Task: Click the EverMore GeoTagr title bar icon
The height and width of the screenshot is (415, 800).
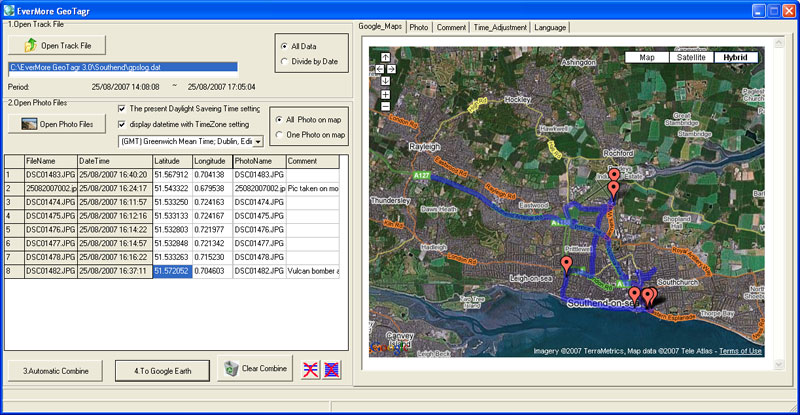Action: click(x=9, y=10)
